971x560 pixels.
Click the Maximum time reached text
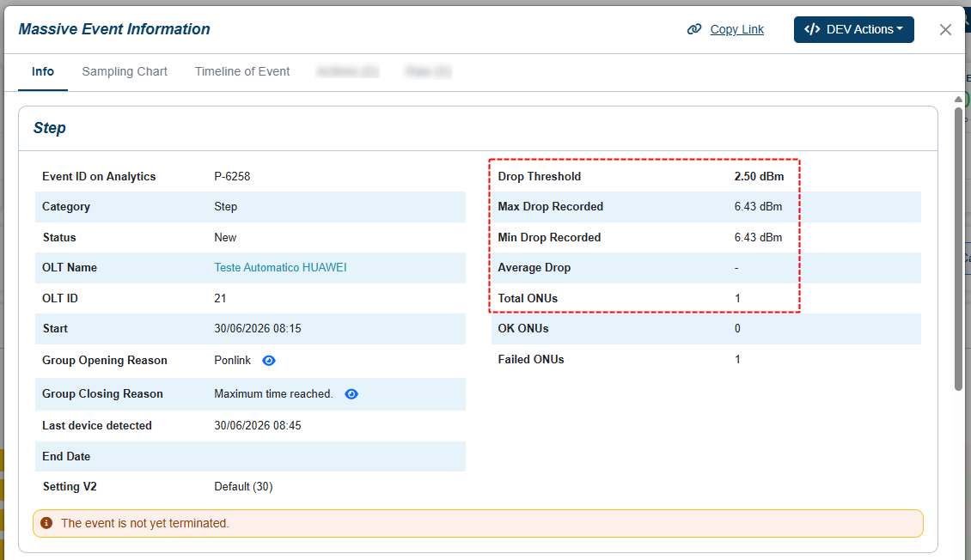click(273, 394)
